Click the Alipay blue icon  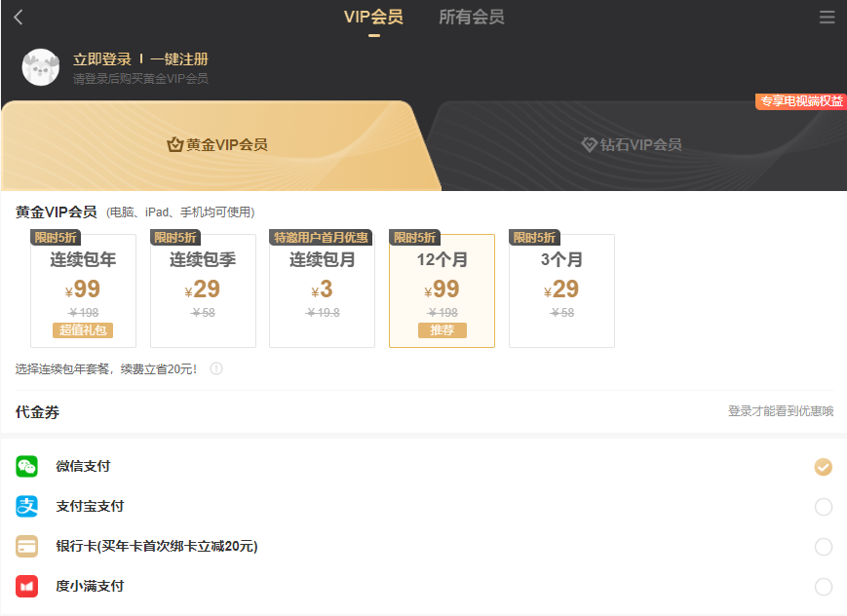[26, 507]
